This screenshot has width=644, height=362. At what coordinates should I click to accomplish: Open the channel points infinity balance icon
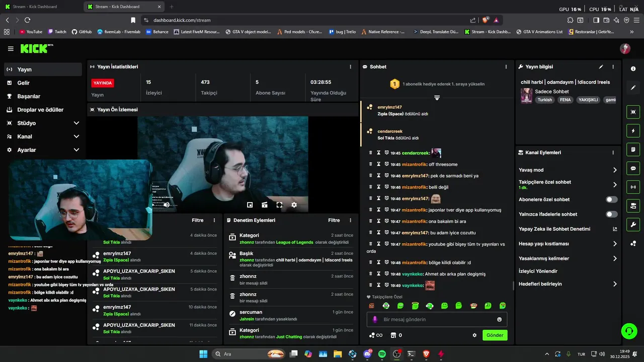(x=376, y=335)
